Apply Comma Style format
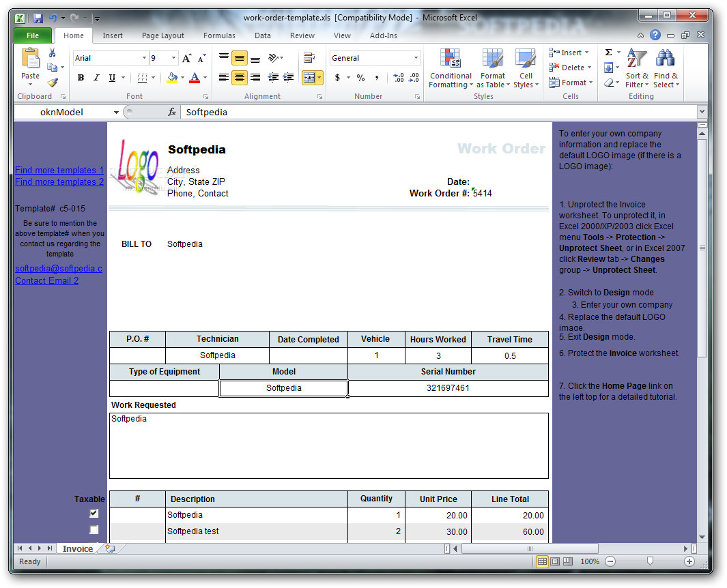This screenshot has height=588, width=727. click(x=377, y=77)
